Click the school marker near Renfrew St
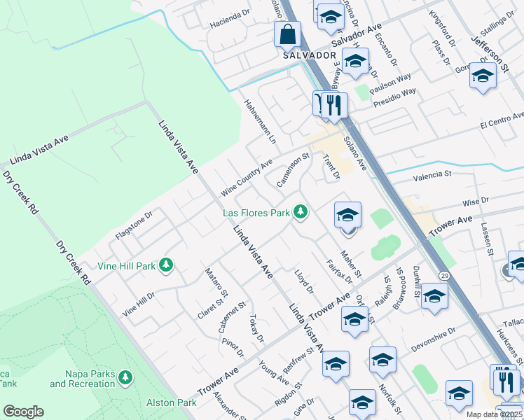Screen dimensions: 524x420 point(336,366)
